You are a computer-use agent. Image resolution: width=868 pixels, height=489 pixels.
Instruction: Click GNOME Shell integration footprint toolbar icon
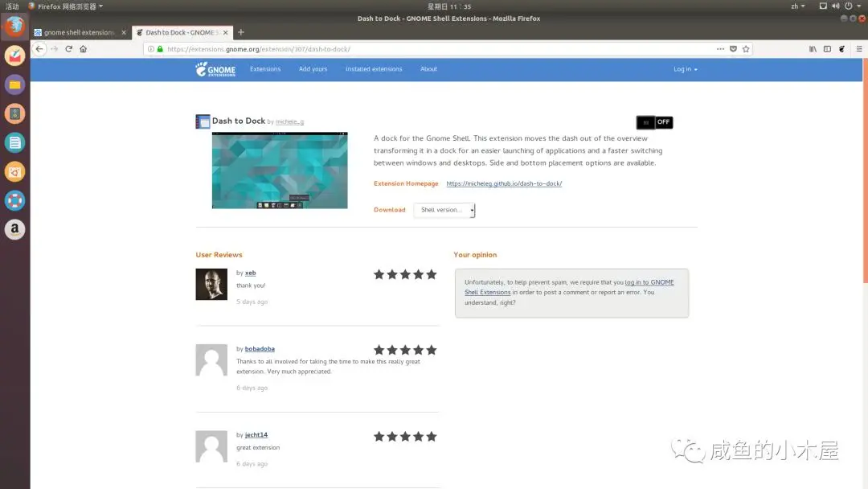(x=841, y=49)
